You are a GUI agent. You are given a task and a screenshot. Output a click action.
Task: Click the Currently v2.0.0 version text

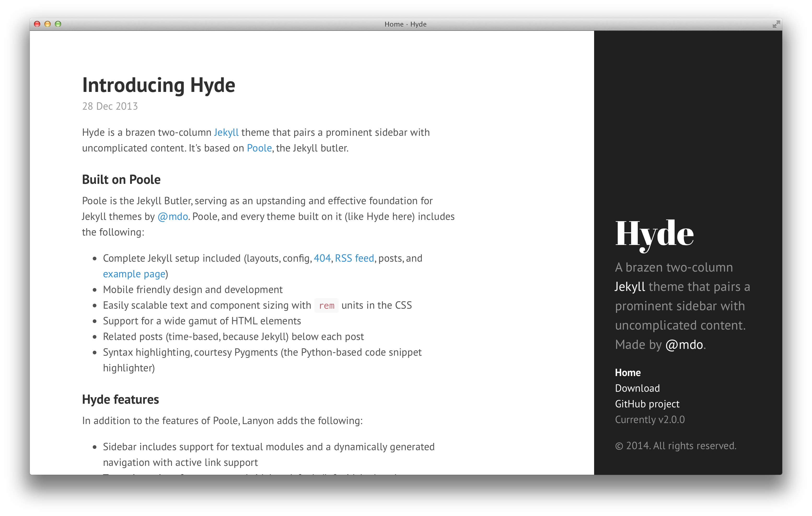(649, 420)
